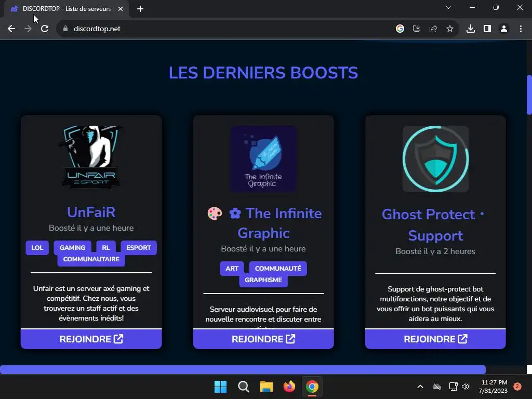Toggle the browser side panel
Viewport: 532px width, 399px height.
click(x=487, y=29)
